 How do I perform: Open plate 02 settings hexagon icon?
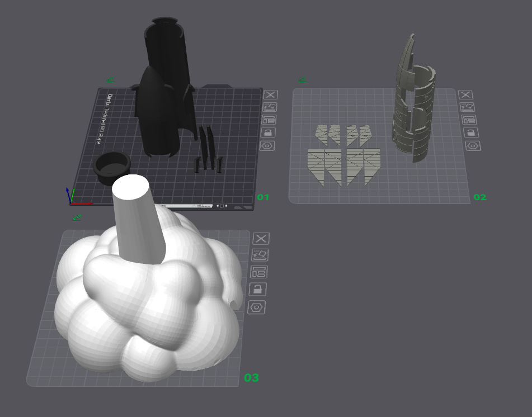click(x=473, y=146)
